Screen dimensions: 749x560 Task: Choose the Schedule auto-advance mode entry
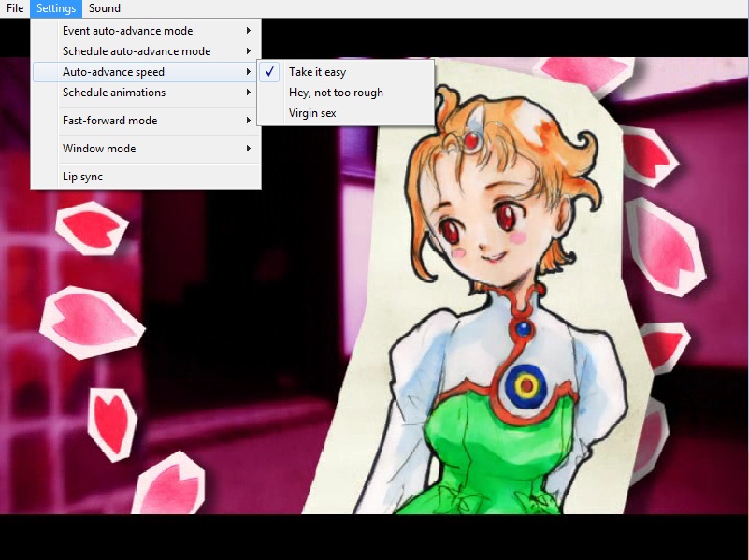(x=137, y=51)
